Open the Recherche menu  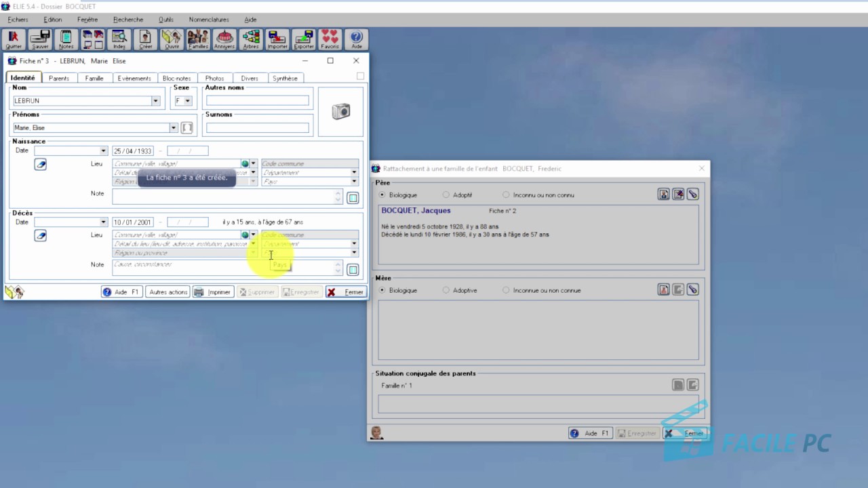tap(128, 20)
